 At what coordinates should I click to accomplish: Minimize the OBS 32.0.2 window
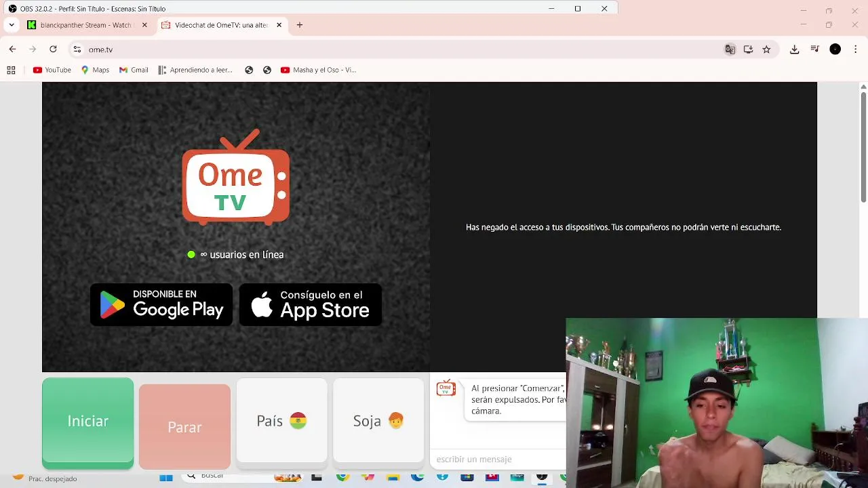[x=551, y=9]
